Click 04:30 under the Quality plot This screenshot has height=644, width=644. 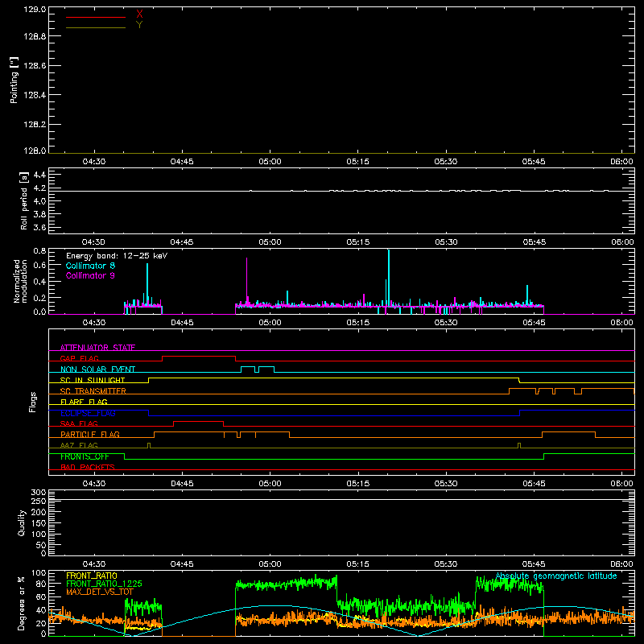pyautogui.click(x=94, y=564)
